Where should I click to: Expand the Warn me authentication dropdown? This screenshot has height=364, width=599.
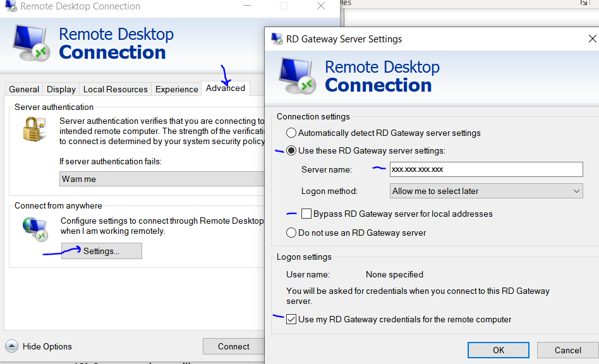162,179
